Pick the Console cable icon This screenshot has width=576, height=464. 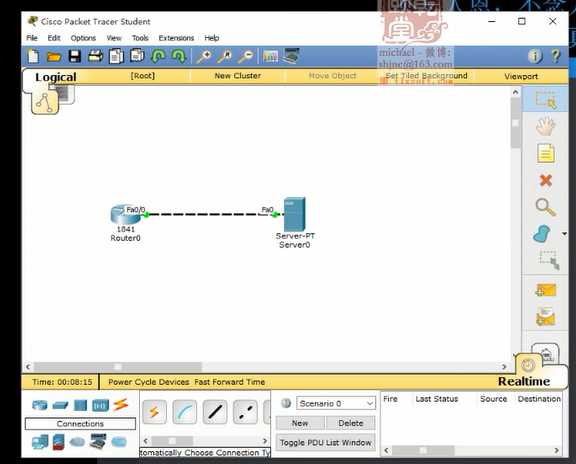point(184,412)
